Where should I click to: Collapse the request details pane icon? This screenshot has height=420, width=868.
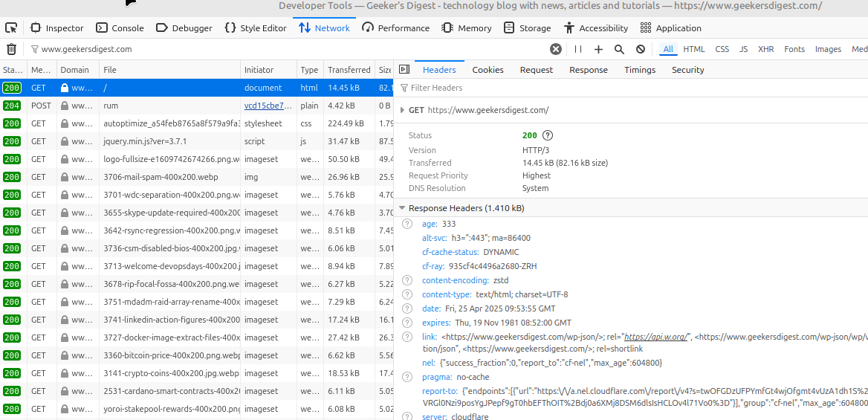(x=404, y=70)
